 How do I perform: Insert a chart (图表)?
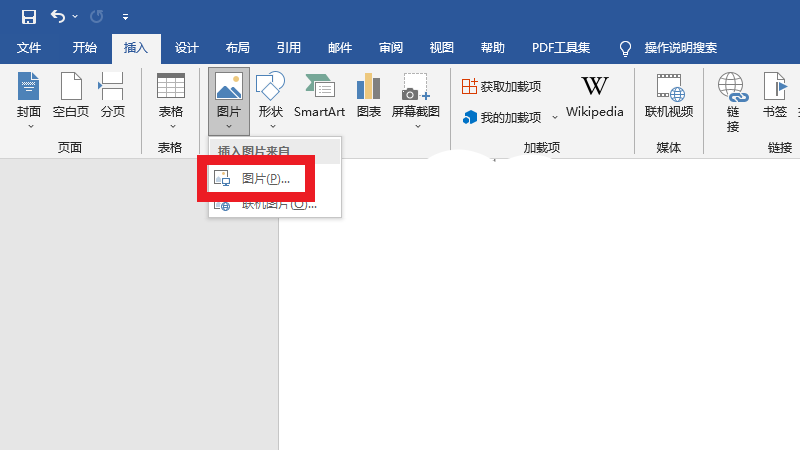pyautogui.click(x=369, y=98)
